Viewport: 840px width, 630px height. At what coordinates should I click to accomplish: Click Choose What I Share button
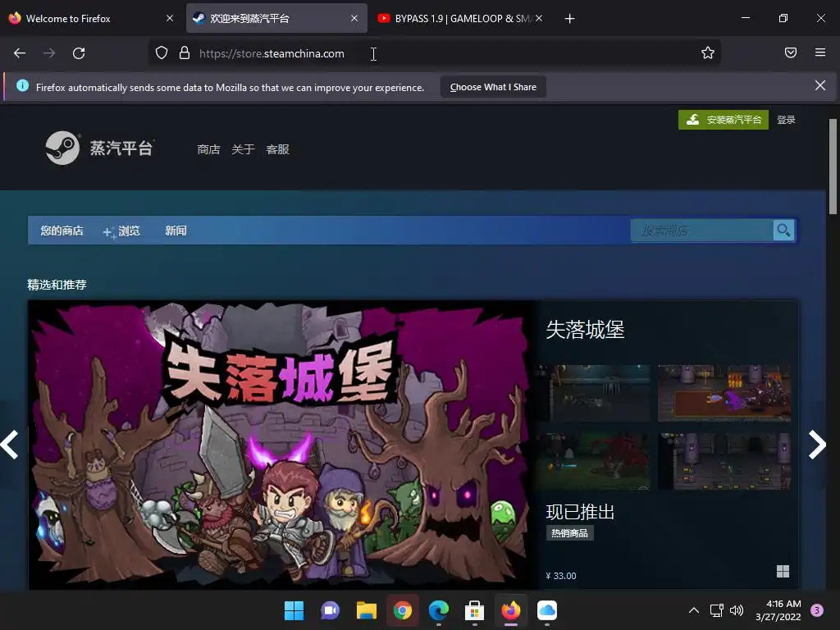(493, 87)
